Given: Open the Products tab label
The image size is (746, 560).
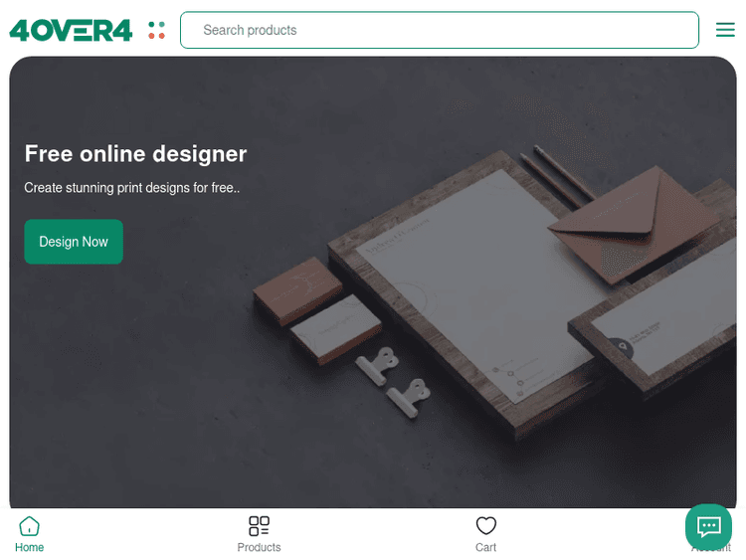Looking at the screenshot, I should tap(259, 547).
